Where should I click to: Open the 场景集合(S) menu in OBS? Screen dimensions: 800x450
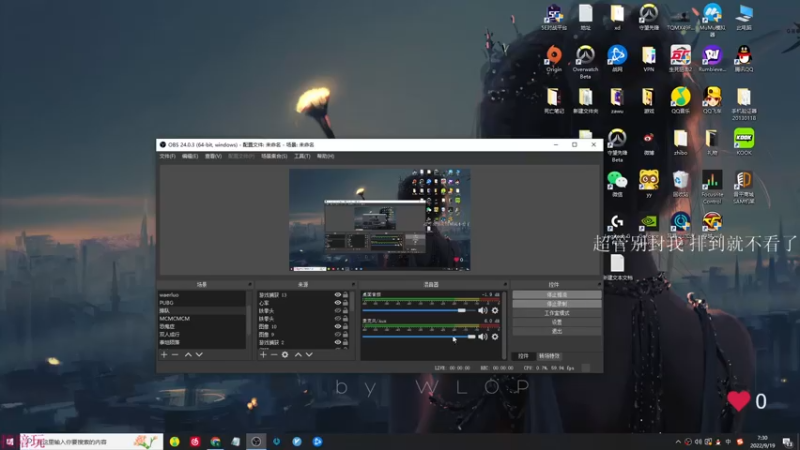click(274, 156)
